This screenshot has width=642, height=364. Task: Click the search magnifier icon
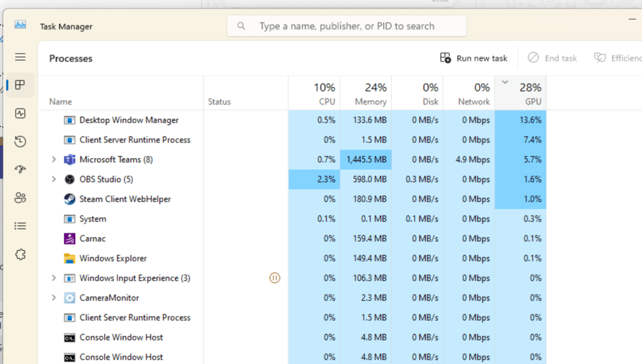[241, 26]
